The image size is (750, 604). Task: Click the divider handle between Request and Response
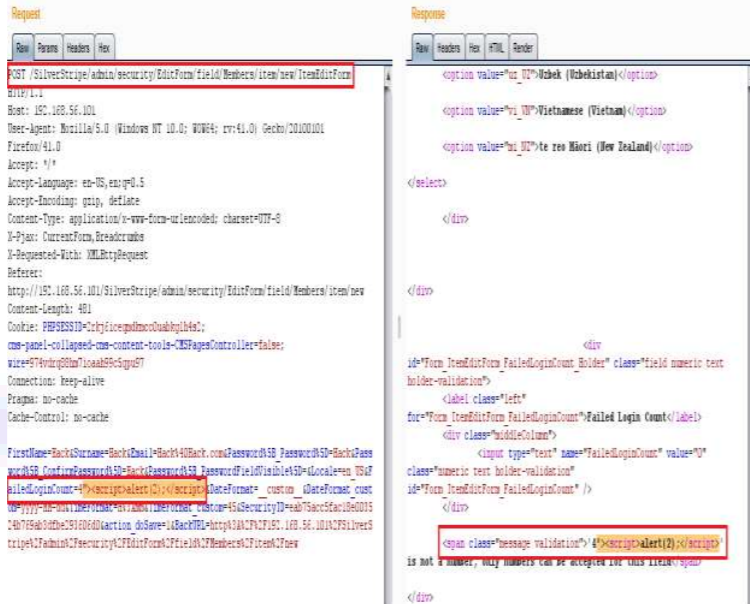point(398,327)
